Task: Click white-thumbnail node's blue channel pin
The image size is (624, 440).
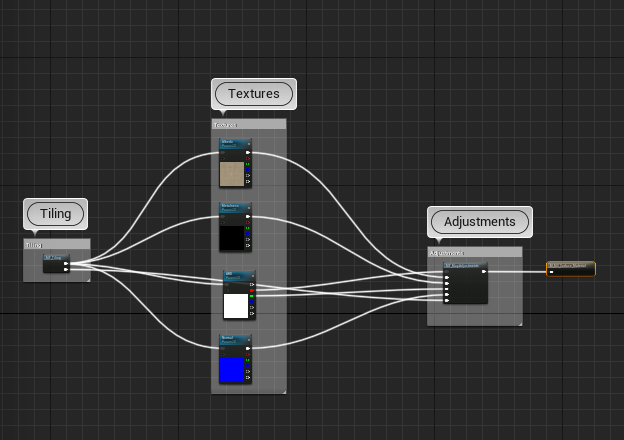Action: tap(252, 302)
